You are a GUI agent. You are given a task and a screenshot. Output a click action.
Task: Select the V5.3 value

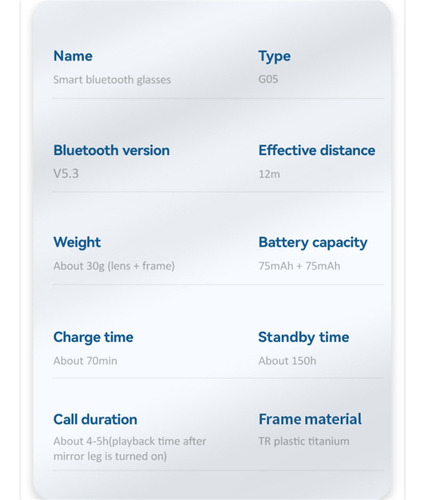click(x=66, y=174)
